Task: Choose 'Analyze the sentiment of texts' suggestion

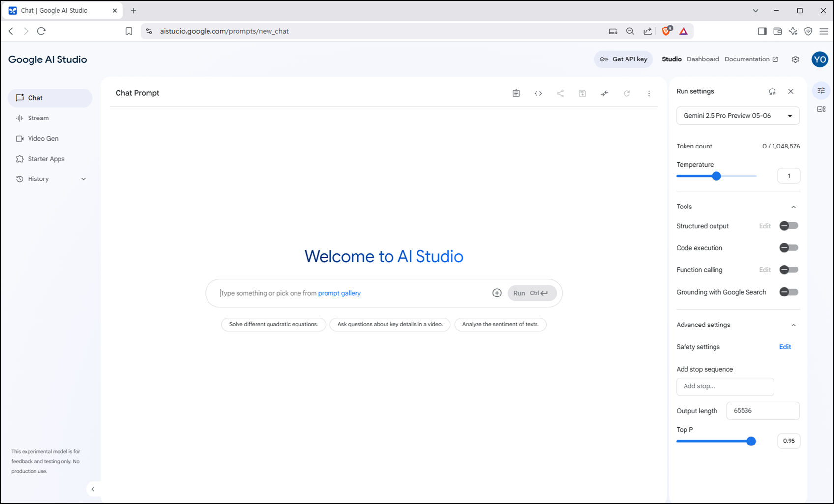Action: point(500,324)
